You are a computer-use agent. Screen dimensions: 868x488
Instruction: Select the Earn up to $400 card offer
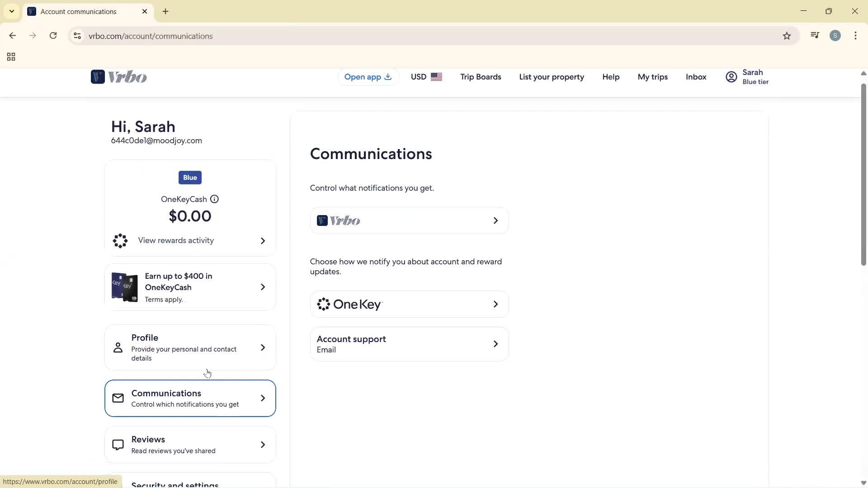(x=189, y=287)
